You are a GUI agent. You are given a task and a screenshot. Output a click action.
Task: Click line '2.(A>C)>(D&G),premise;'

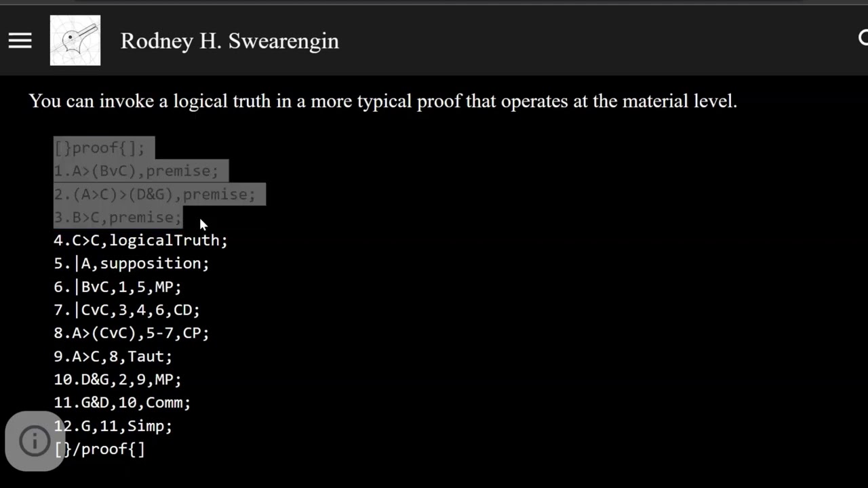tap(155, 195)
